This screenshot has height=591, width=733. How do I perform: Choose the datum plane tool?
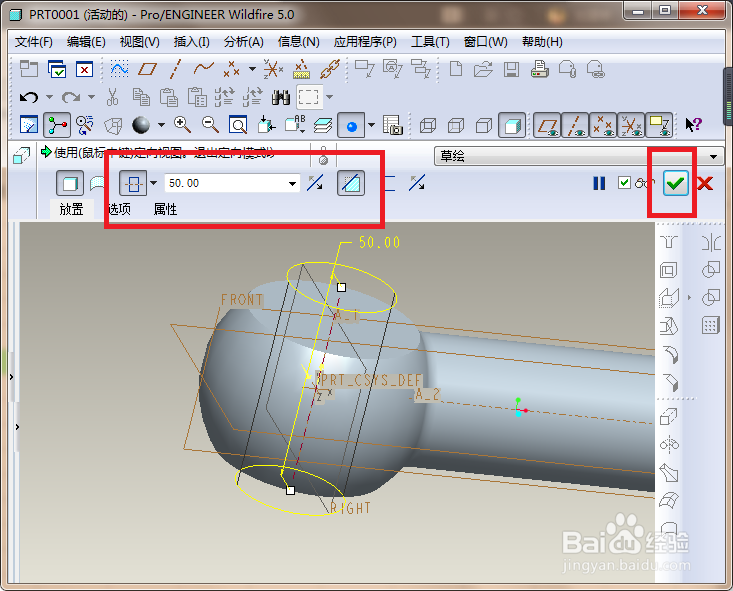coord(147,69)
